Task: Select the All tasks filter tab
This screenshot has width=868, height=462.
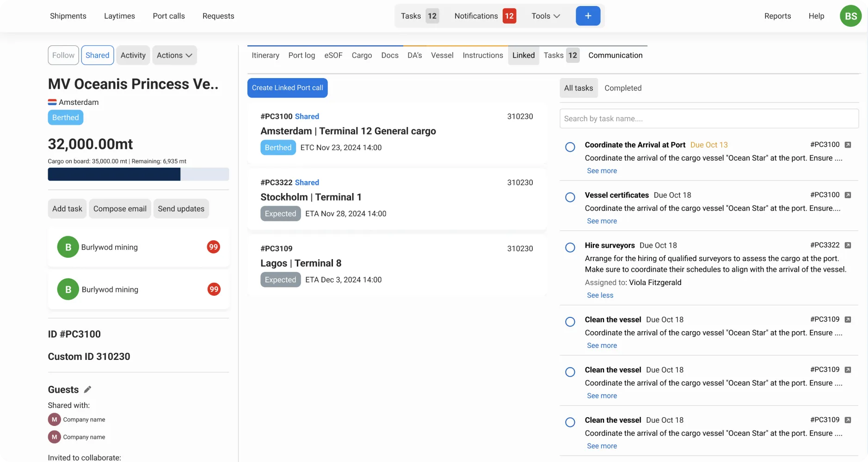Action: (x=579, y=88)
